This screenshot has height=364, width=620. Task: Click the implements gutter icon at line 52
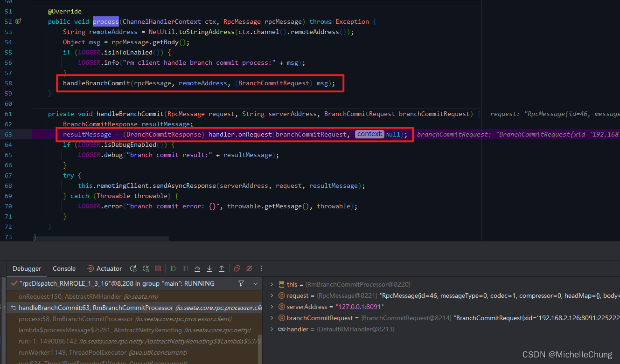[x=18, y=21]
